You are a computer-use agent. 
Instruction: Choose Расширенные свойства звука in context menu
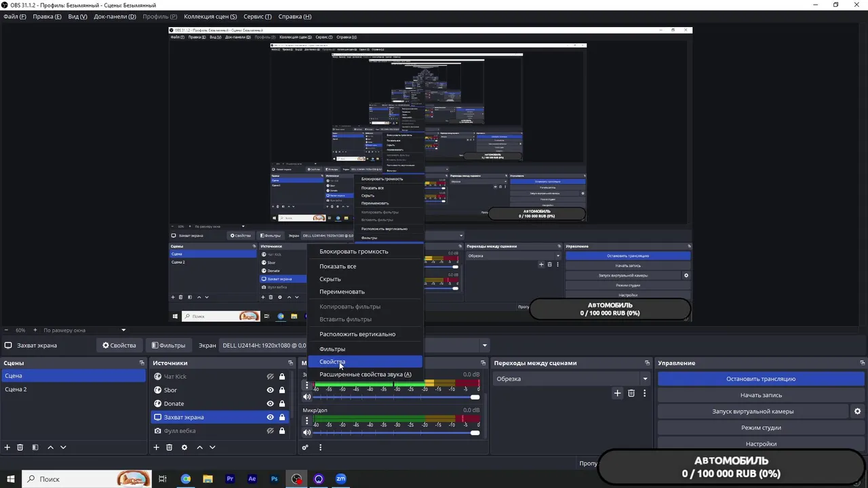coord(366,374)
